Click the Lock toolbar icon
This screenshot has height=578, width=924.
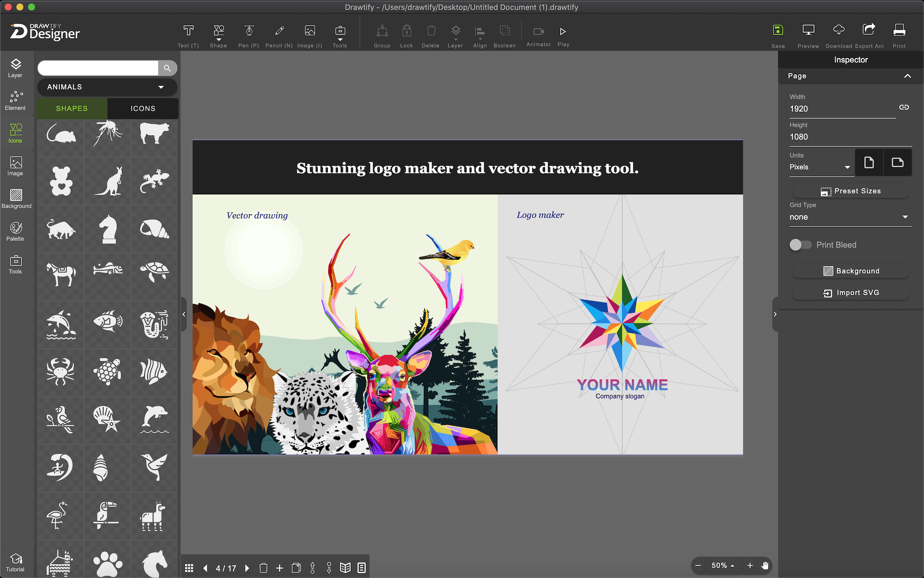[x=407, y=36]
